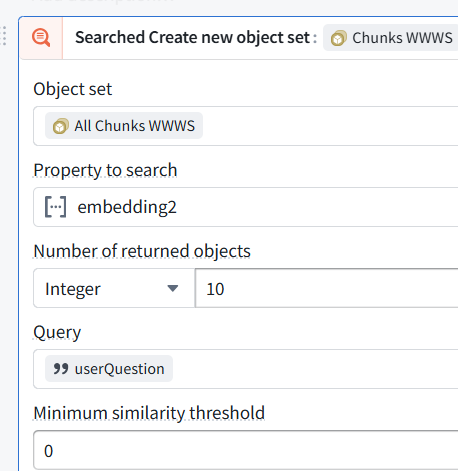
Task: Click the orange semantic search block icon
Action: pyautogui.click(x=41, y=38)
